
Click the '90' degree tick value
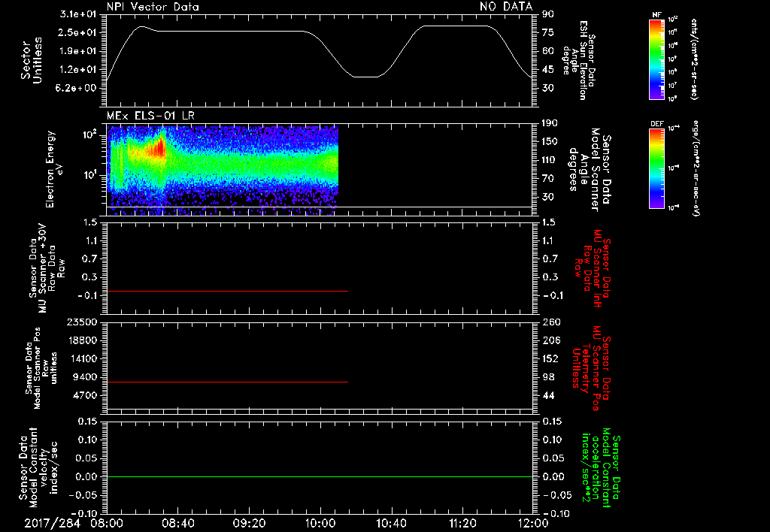point(547,14)
